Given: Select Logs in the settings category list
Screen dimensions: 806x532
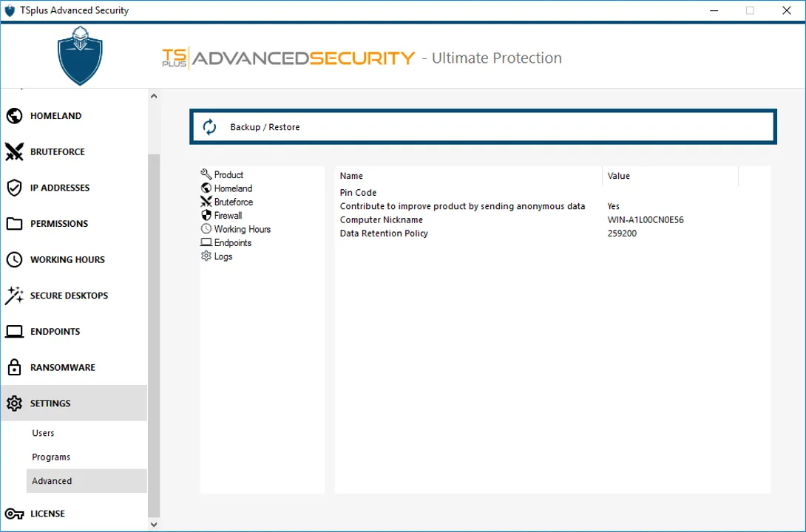Looking at the screenshot, I should 223,256.
